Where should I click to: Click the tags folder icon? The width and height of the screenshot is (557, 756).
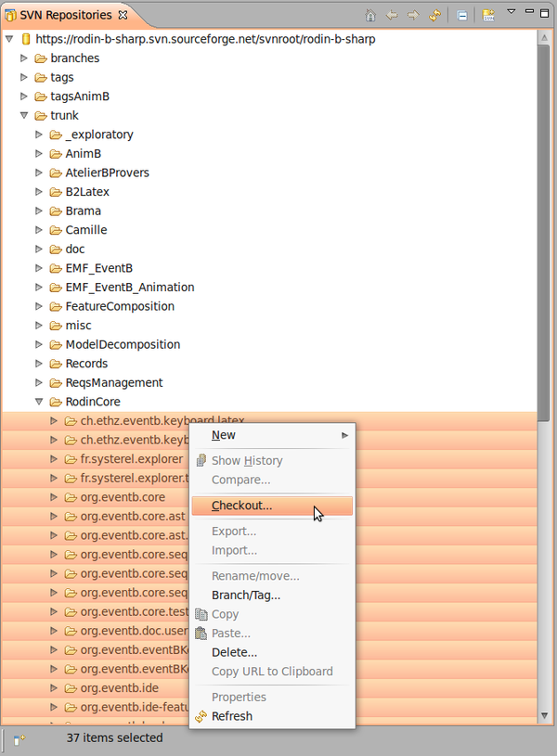pyautogui.click(x=41, y=78)
